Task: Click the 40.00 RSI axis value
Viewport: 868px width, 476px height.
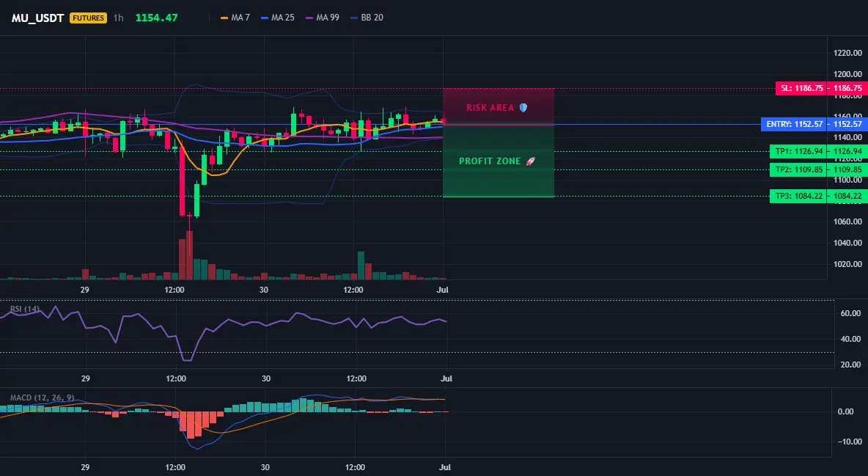Action: tap(851, 339)
